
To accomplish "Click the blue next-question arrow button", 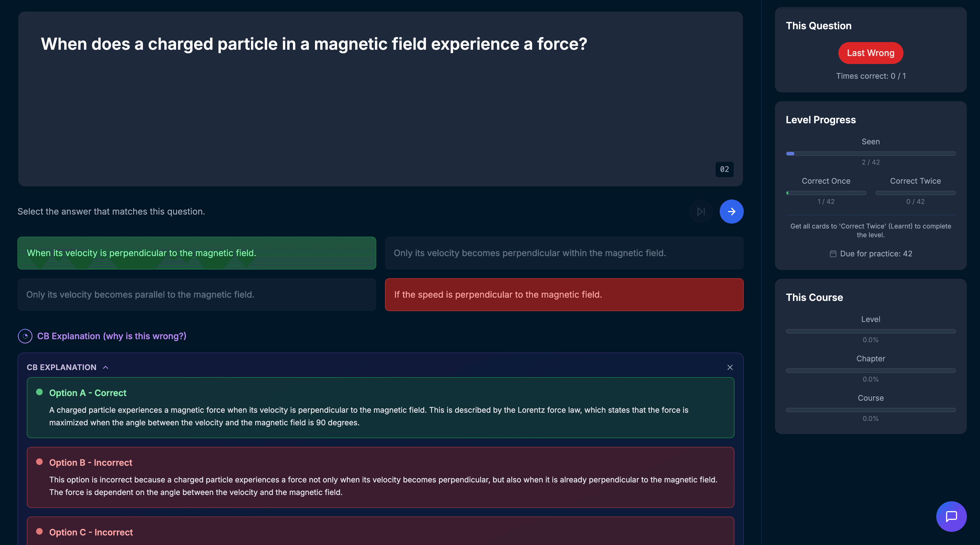I will pyautogui.click(x=731, y=212).
